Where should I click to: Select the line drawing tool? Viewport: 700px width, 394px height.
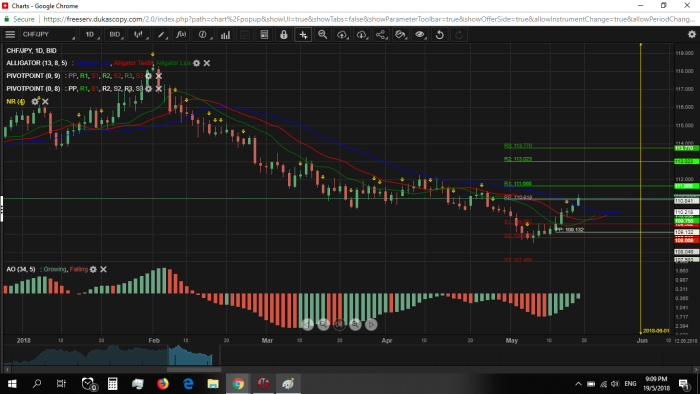(x=161, y=34)
